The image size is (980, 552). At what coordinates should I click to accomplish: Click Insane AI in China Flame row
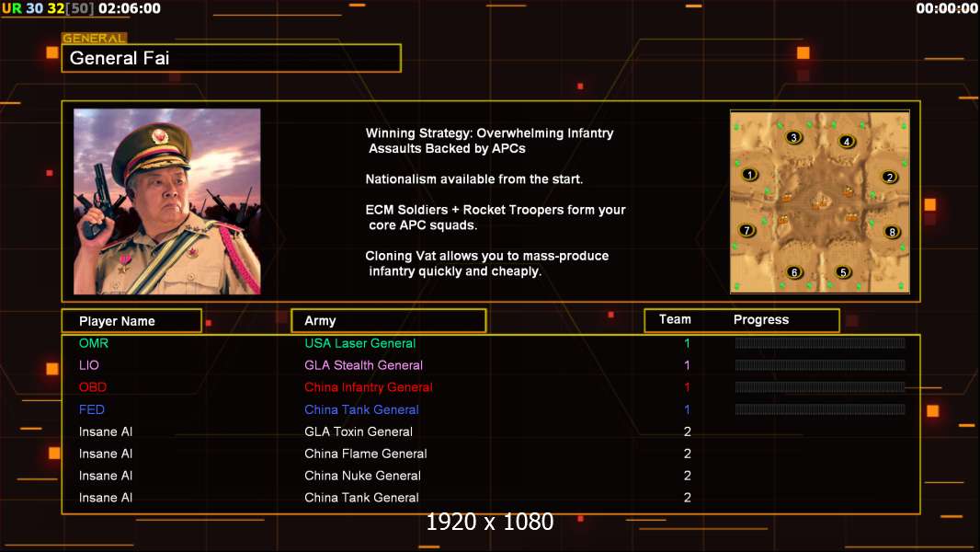coord(106,454)
